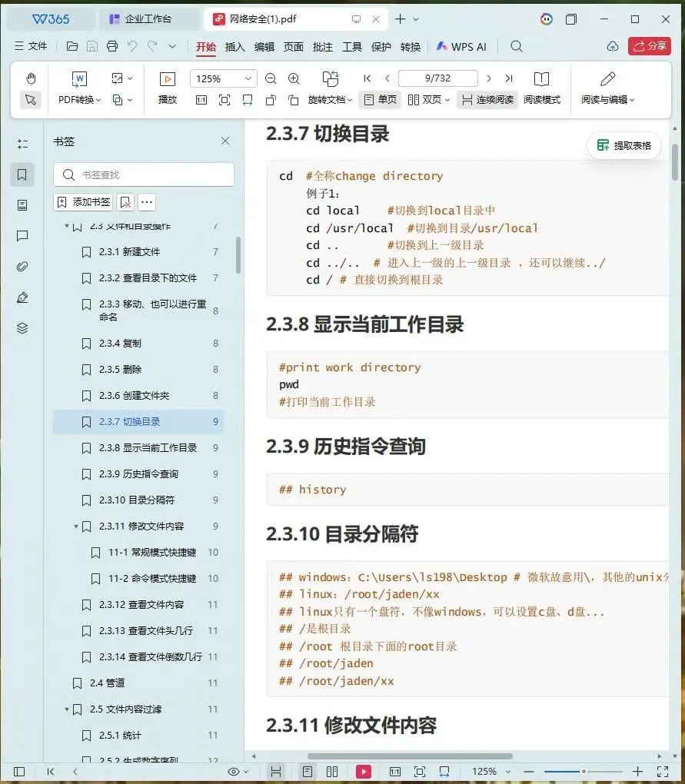The width and height of the screenshot is (685, 784).
Task: Click the delete bookmark icon
Action: pyautogui.click(x=125, y=202)
